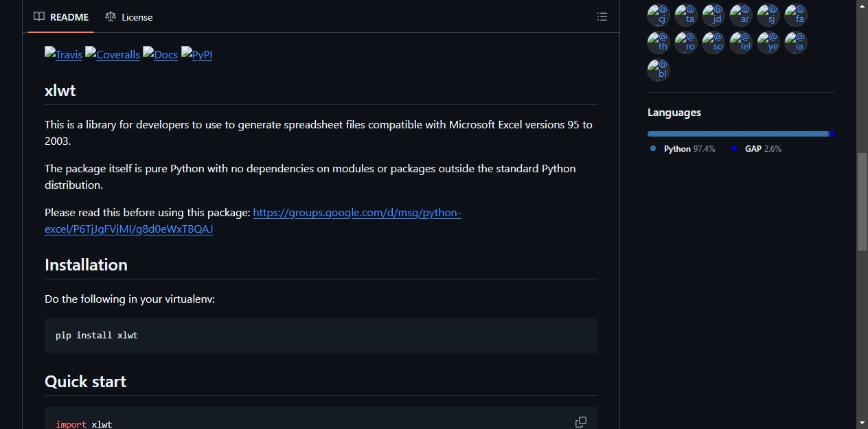Open contributor avatar starting with @ye
The image size is (868, 429).
point(768,43)
